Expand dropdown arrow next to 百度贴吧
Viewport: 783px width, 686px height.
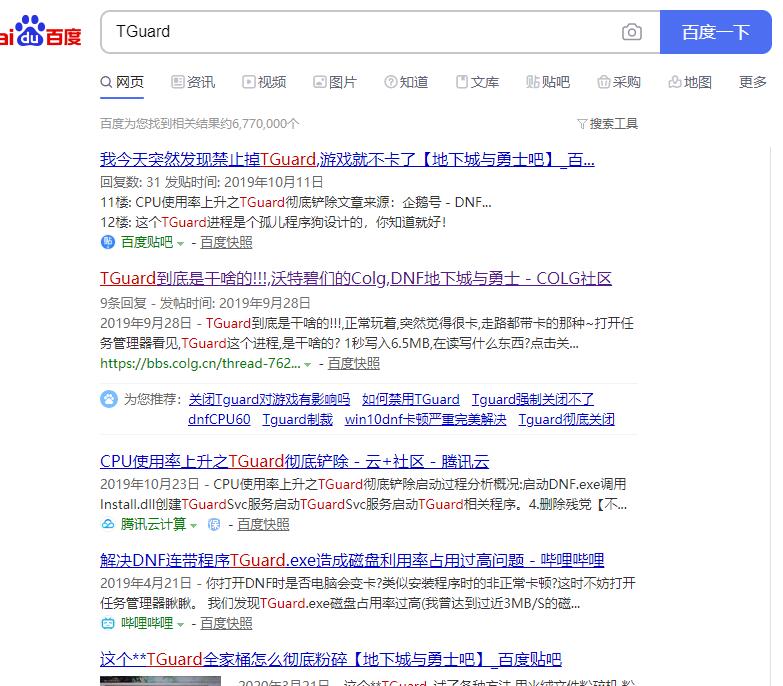tap(181, 244)
